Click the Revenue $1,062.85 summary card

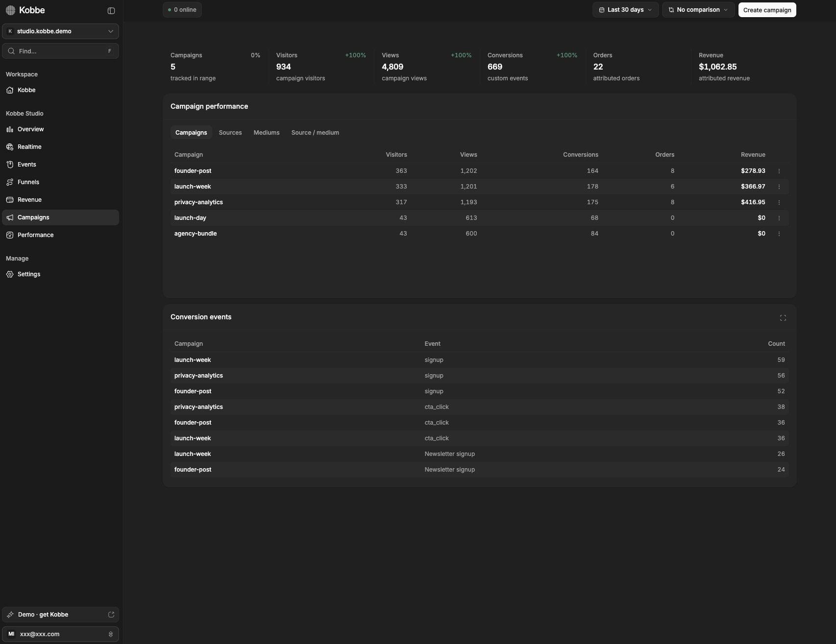click(743, 67)
